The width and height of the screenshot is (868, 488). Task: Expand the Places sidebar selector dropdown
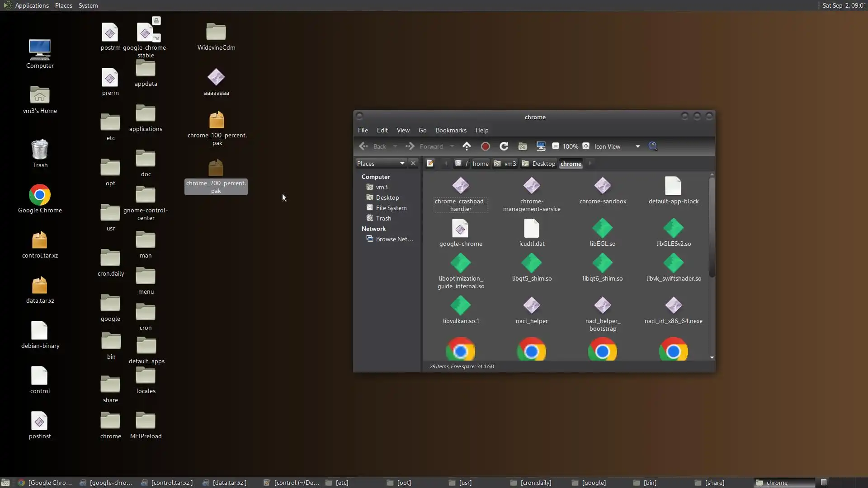pyautogui.click(x=402, y=164)
